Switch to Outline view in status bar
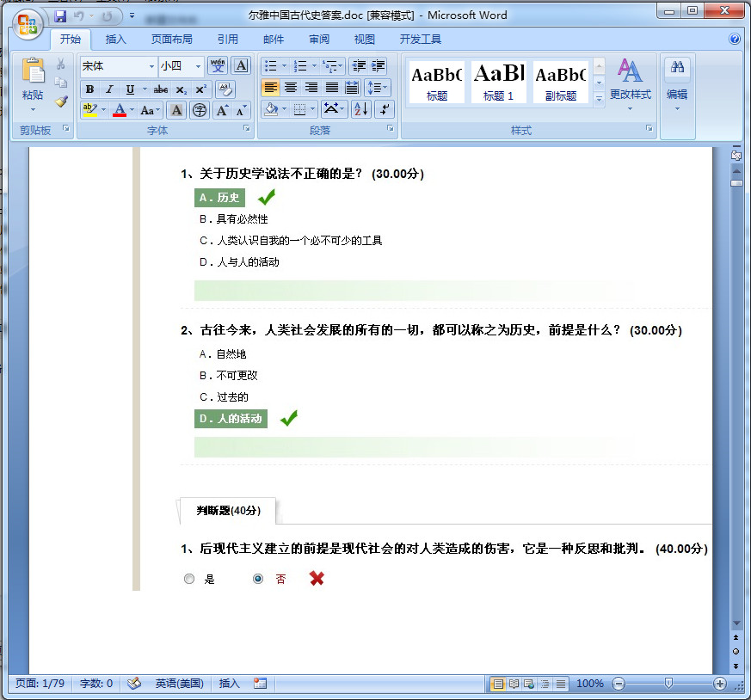The width and height of the screenshot is (751, 700). coord(545,684)
